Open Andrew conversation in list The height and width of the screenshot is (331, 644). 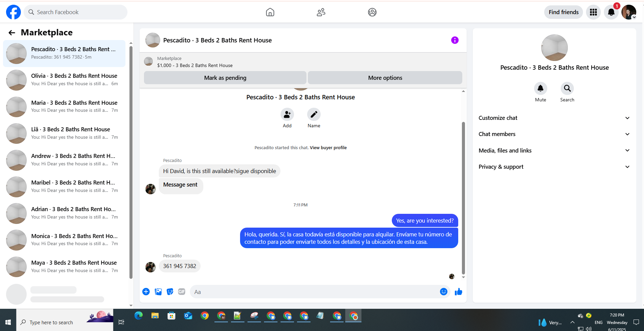(x=64, y=160)
